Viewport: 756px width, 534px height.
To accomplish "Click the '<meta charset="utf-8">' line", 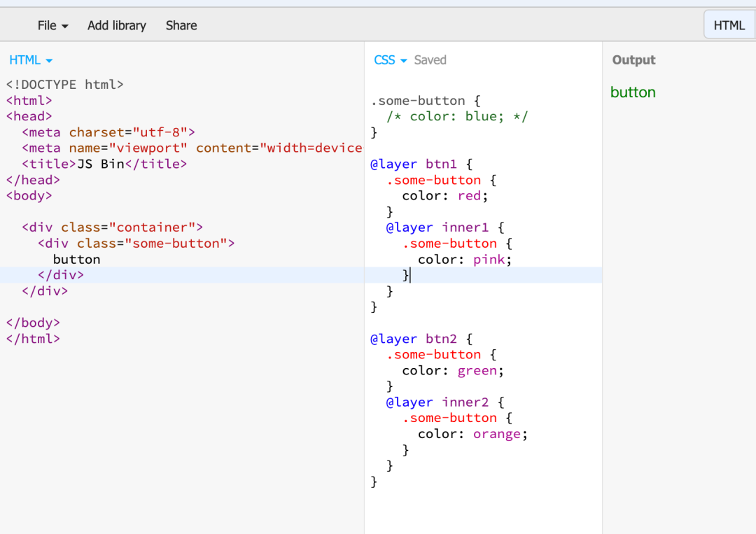I will point(108,132).
